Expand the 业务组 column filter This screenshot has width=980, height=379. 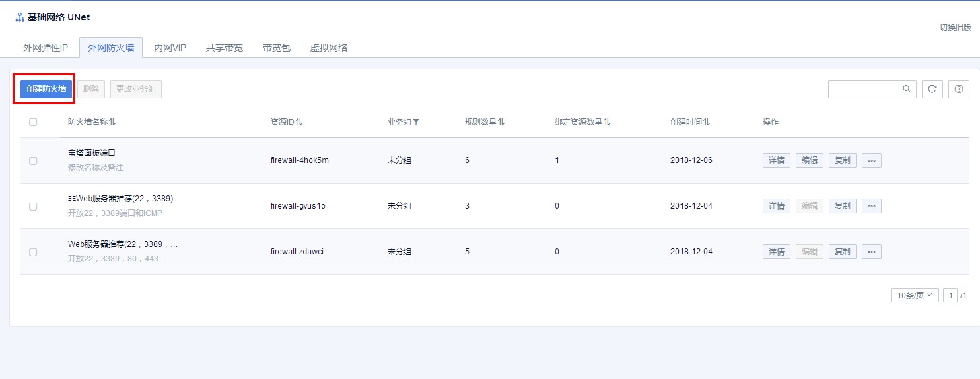click(416, 122)
